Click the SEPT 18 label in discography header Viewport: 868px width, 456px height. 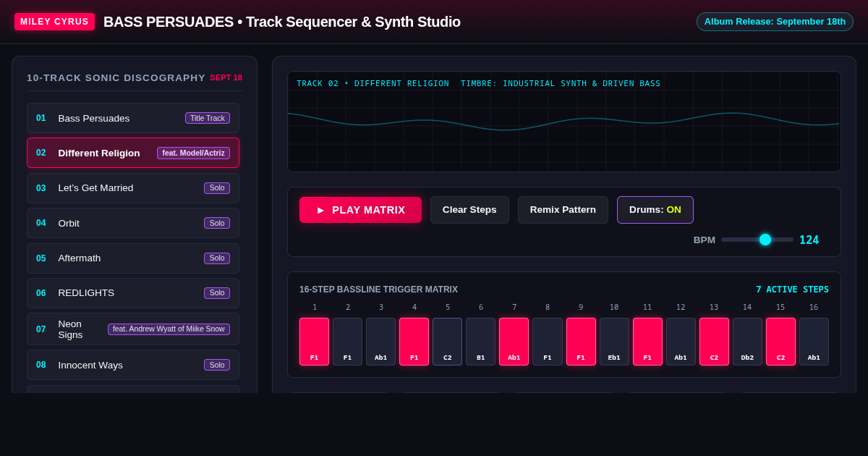(226, 77)
